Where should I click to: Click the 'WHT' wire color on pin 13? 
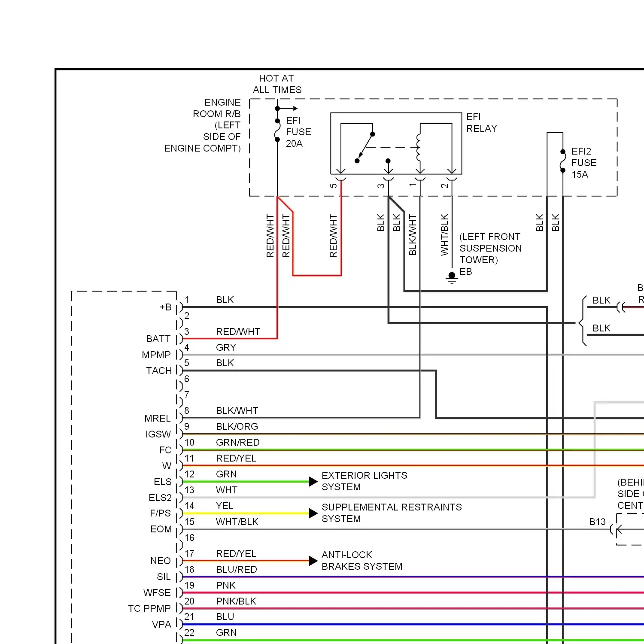(227, 490)
